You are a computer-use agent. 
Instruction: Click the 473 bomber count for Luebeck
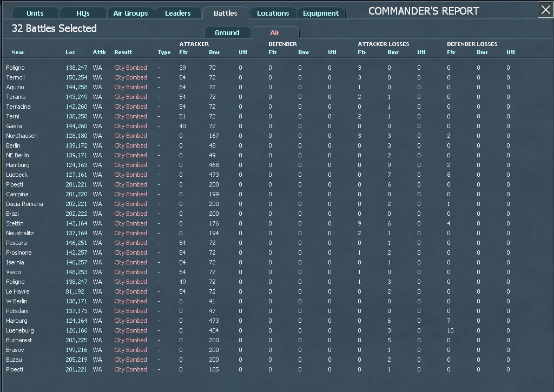(x=214, y=175)
